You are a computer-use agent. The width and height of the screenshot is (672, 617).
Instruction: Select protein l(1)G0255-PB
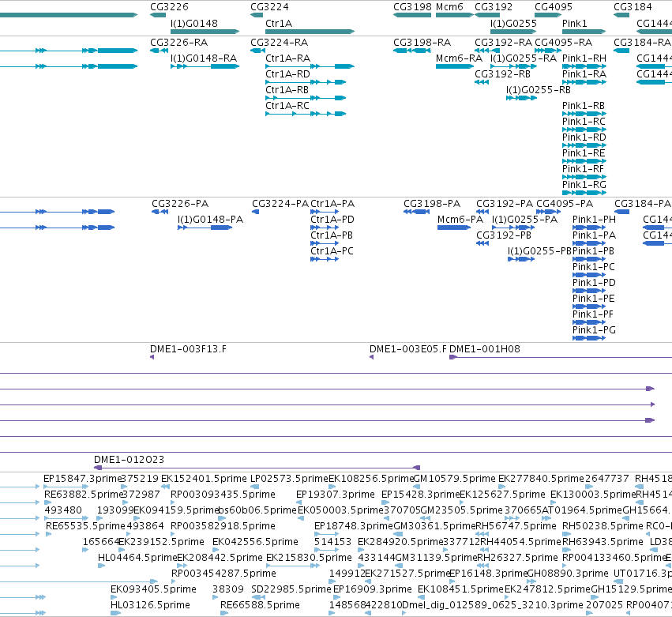(x=539, y=251)
